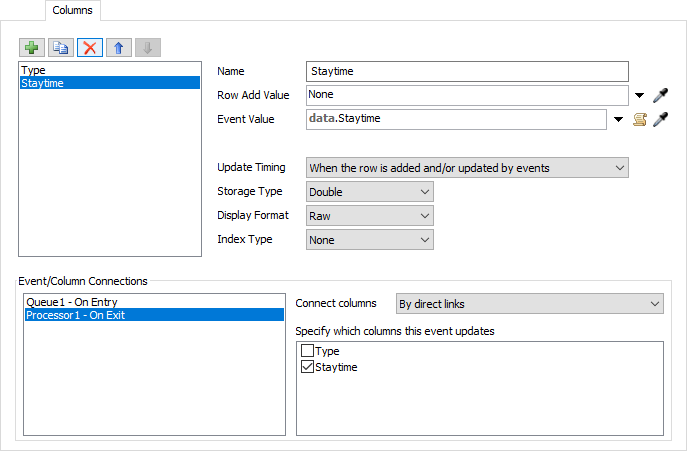Expand the Index Type dropdown

[369, 240]
